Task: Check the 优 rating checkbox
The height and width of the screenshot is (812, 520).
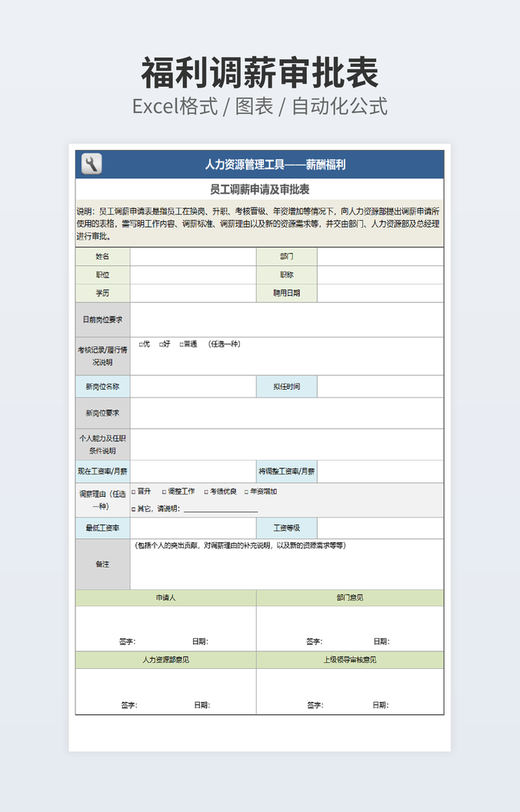Action: point(141,344)
